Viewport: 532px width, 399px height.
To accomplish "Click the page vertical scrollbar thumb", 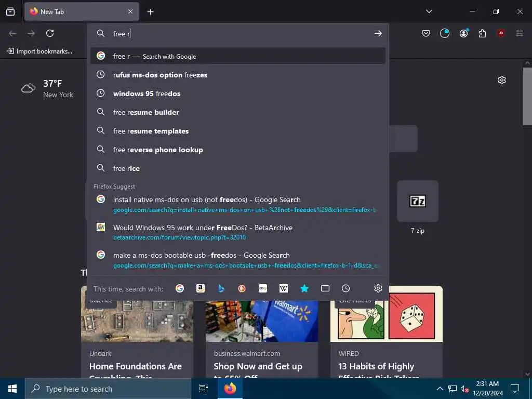I will tap(527, 96).
